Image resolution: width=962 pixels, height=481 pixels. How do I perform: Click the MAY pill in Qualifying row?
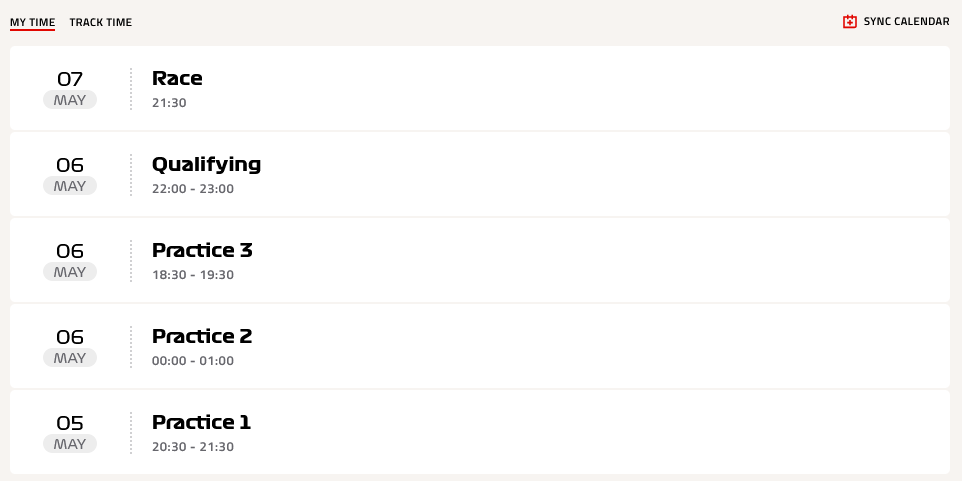pos(70,186)
